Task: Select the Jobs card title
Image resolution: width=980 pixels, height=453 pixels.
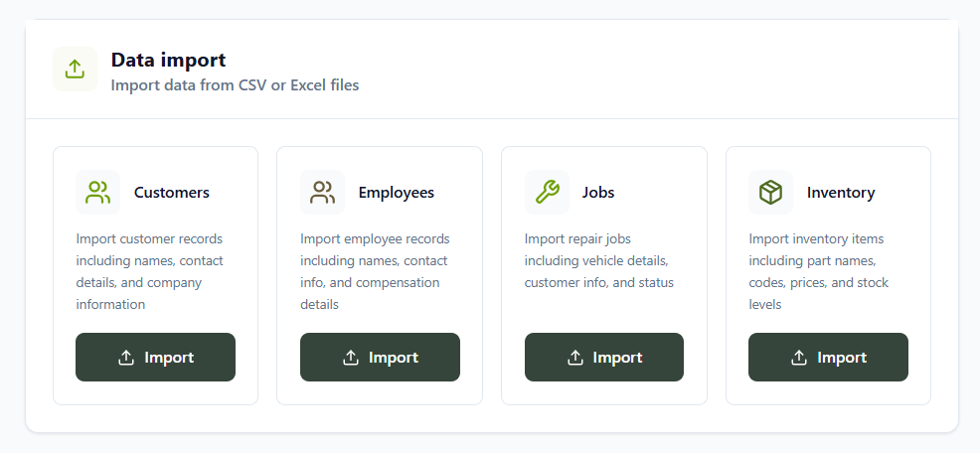Action: coord(598,193)
